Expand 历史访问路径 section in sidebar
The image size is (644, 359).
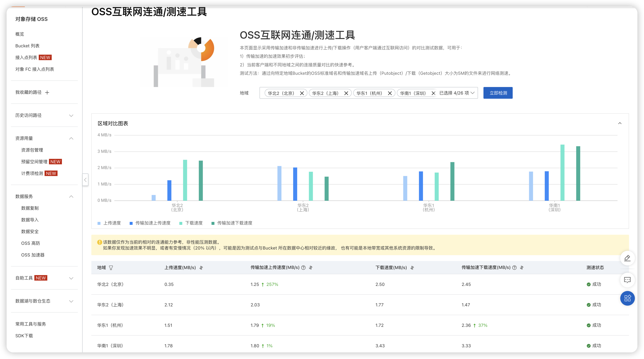[71, 116]
